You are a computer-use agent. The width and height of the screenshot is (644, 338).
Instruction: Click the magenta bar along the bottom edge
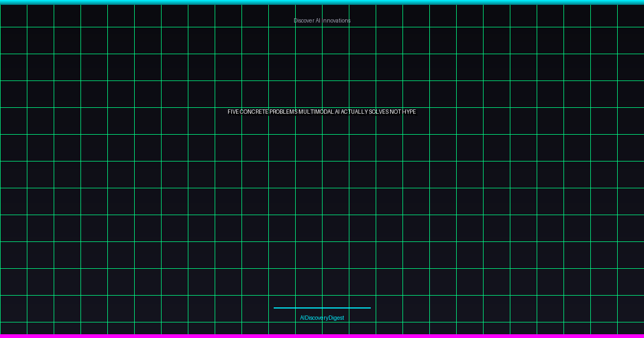coord(322,336)
